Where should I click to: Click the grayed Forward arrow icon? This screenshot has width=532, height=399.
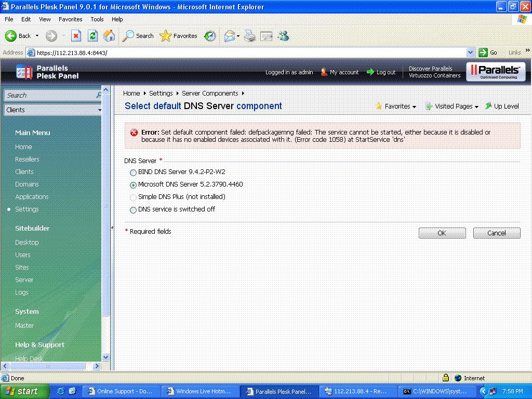click(x=51, y=36)
